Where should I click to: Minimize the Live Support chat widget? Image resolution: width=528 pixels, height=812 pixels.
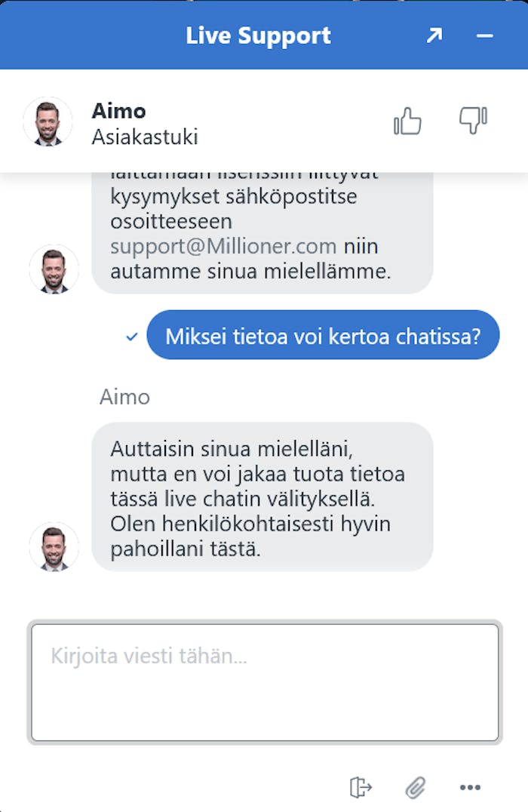(485, 35)
